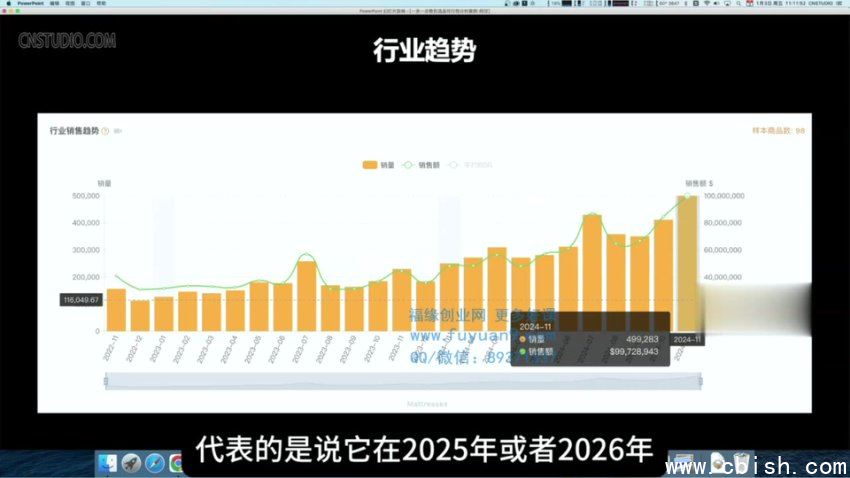Open the PowerPoint application menu
This screenshot has width=850, height=478.
coord(30,4)
